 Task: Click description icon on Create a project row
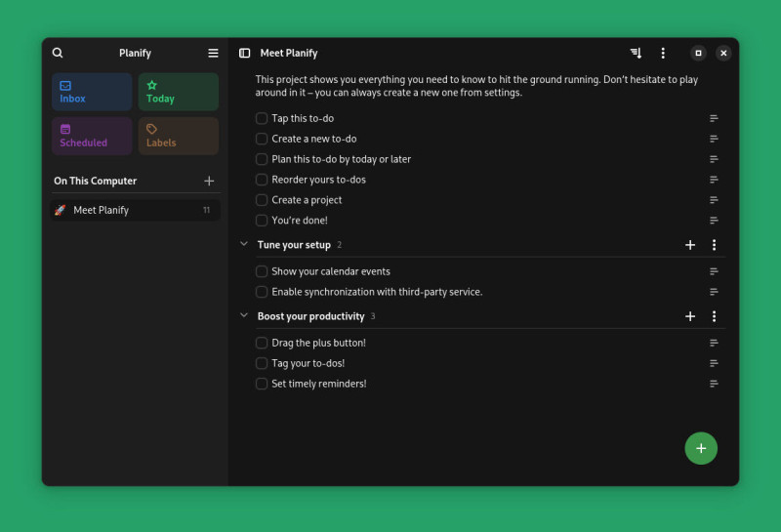click(714, 200)
